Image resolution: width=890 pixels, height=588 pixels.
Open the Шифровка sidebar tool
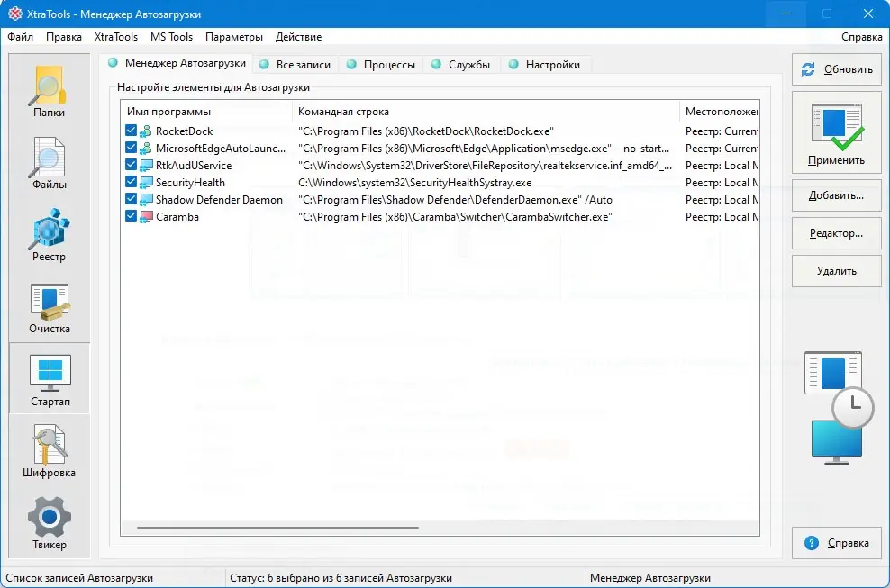point(49,452)
